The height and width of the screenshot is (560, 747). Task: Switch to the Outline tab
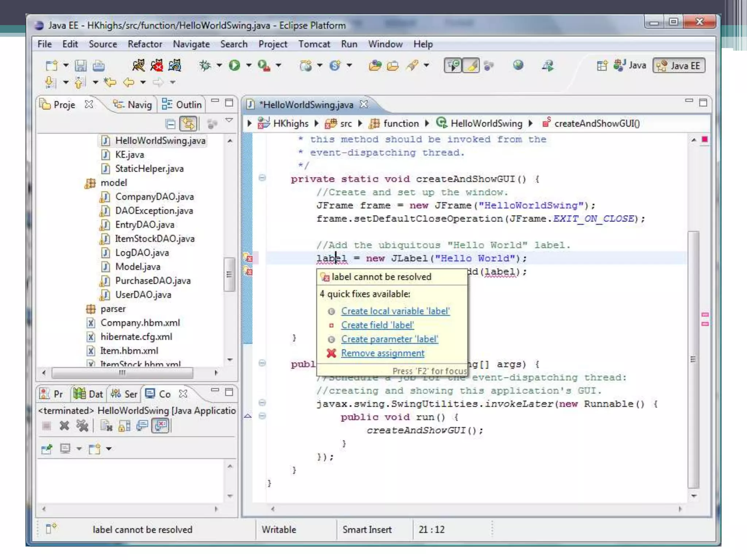182,105
